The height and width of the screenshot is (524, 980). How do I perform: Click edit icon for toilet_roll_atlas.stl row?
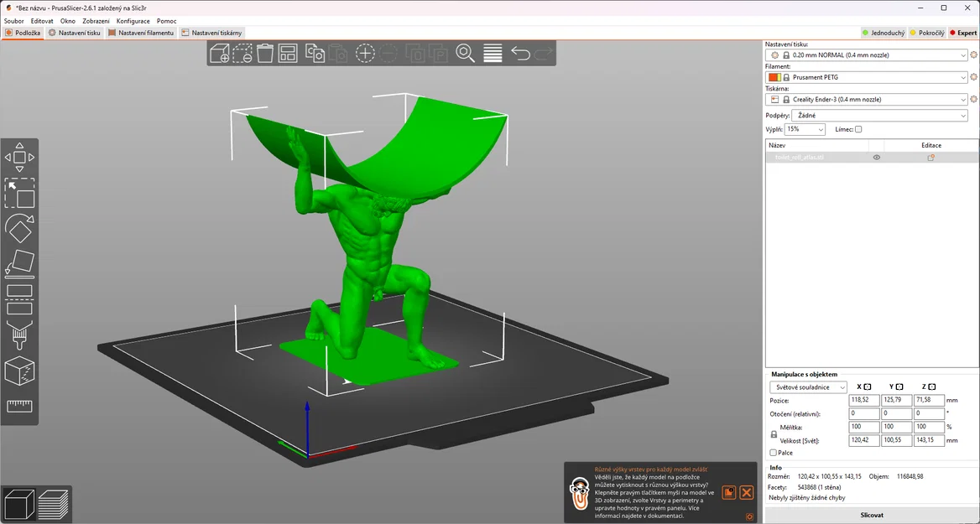[930, 158]
